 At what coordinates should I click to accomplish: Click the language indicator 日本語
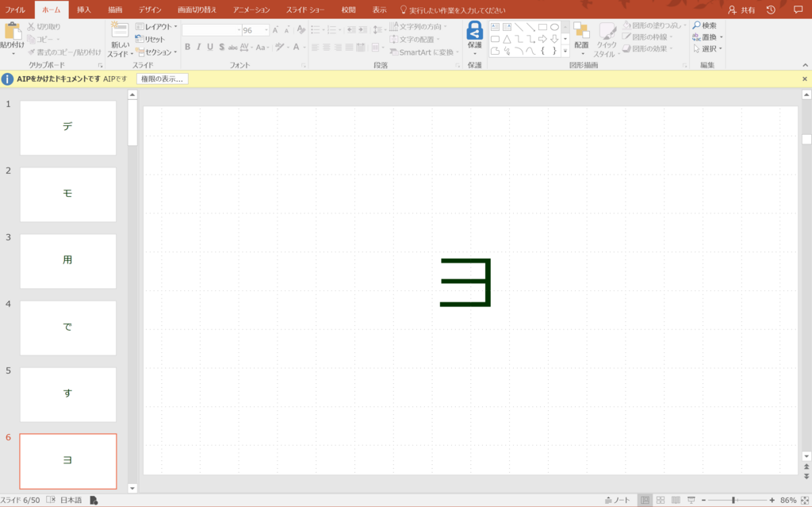tap(71, 500)
